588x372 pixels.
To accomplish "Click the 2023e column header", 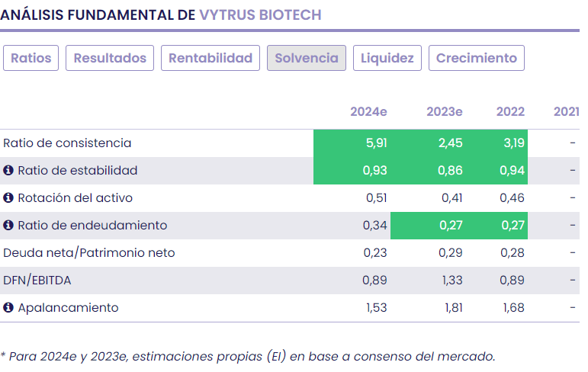I will (x=444, y=112).
